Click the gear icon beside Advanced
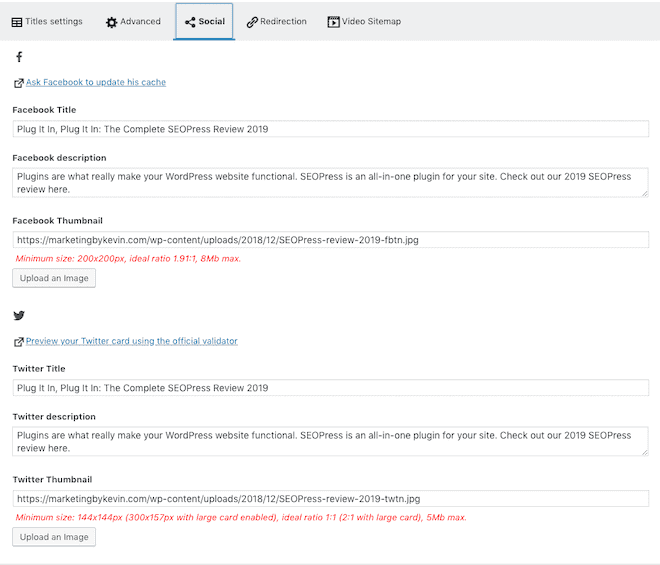 coord(112,22)
